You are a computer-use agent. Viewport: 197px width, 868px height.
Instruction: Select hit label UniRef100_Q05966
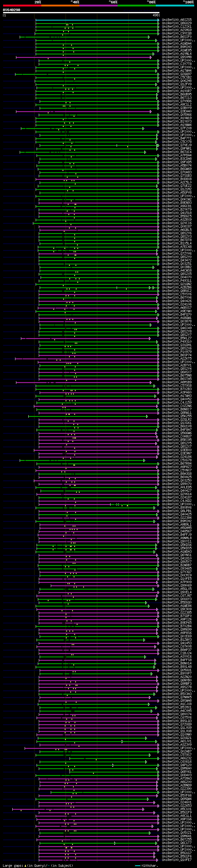tap(177, 115)
